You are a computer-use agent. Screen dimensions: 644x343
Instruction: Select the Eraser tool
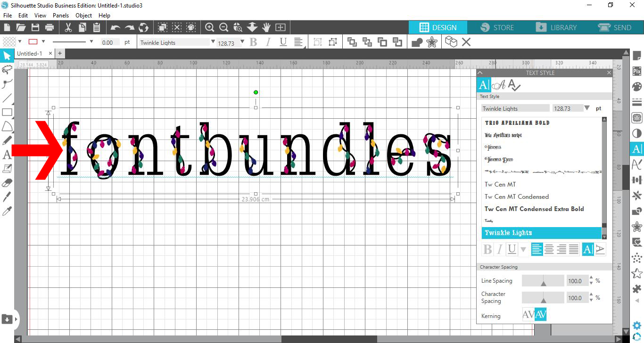pos(7,182)
